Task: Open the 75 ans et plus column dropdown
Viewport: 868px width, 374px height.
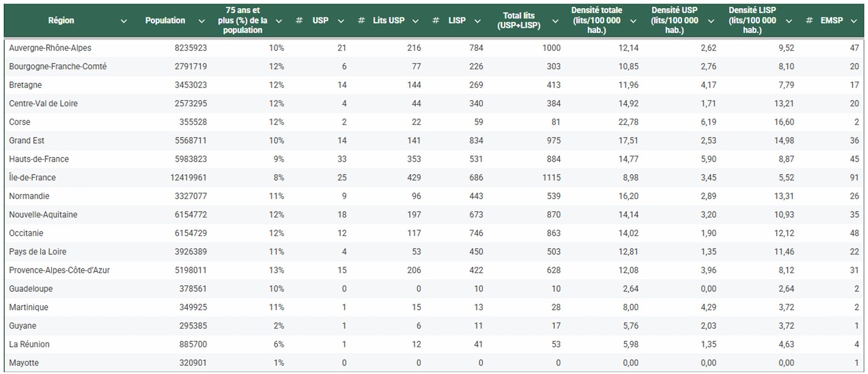Action: click(x=279, y=21)
